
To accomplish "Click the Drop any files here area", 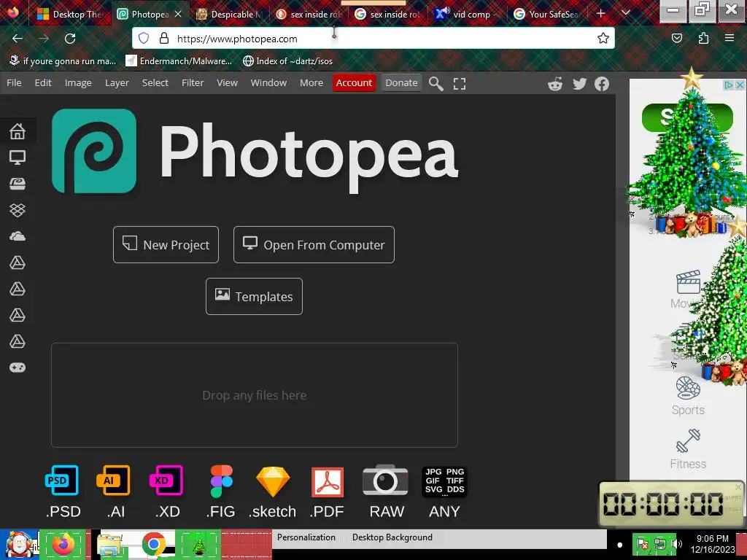I will click(255, 395).
